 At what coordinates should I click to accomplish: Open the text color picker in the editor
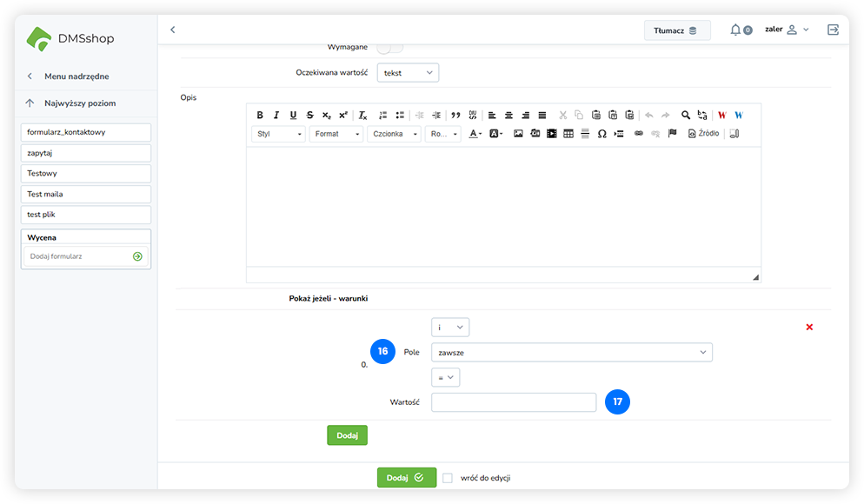pos(475,134)
